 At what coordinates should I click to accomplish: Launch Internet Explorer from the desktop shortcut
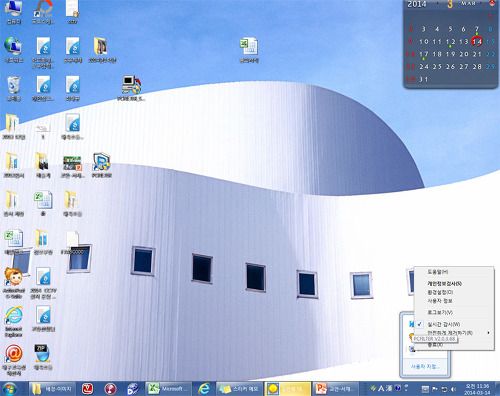click(x=14, y=321)
